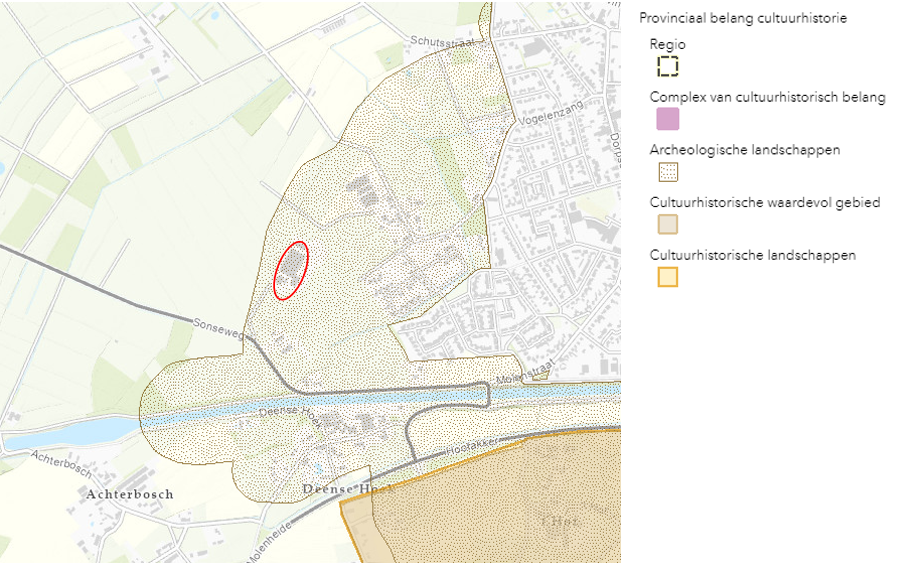Viewport: 915px width, 563px height.
Task: Click the Regio dashed square legend symbol
Action: coord(668,66)
